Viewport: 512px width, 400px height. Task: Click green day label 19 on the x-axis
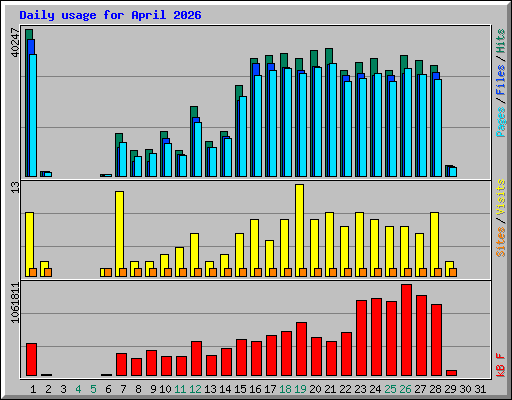click(300, 389)
